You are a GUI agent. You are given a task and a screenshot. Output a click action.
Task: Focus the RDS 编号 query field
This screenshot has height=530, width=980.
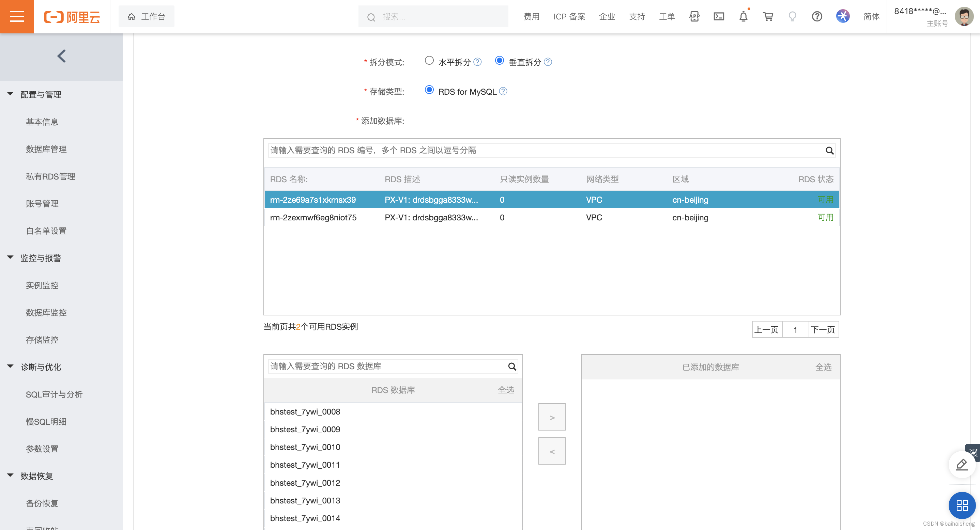[x=552, y=151]
